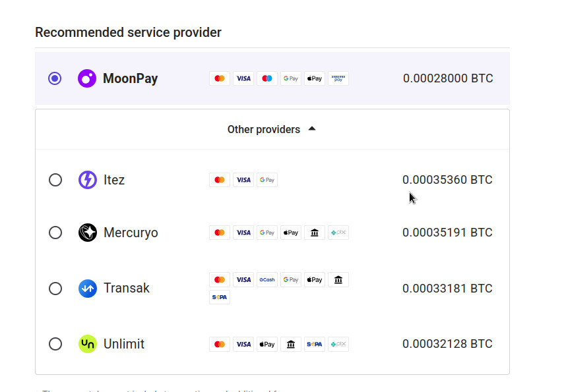Click the arrow next to Other providers
562x392 pixels.
312,128
